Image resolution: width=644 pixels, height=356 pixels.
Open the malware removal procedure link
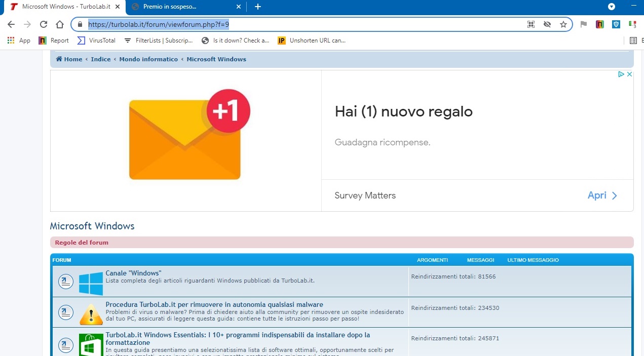coord(214,304)
